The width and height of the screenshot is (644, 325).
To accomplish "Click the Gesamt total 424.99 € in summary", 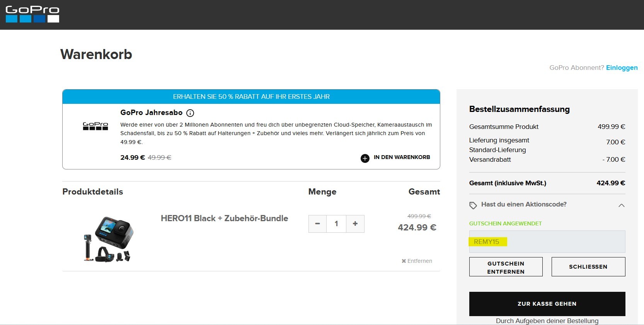I will pos(611,183).
